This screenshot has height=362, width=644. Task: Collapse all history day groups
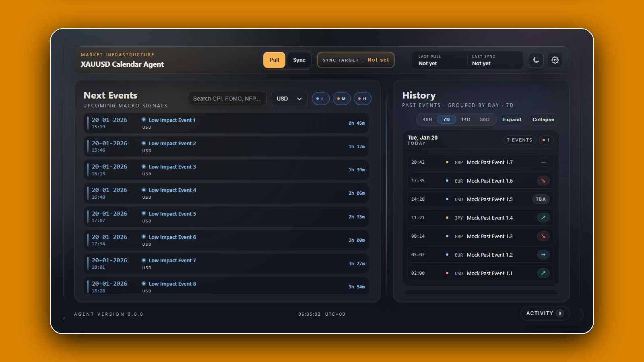(x=543, y=119)
